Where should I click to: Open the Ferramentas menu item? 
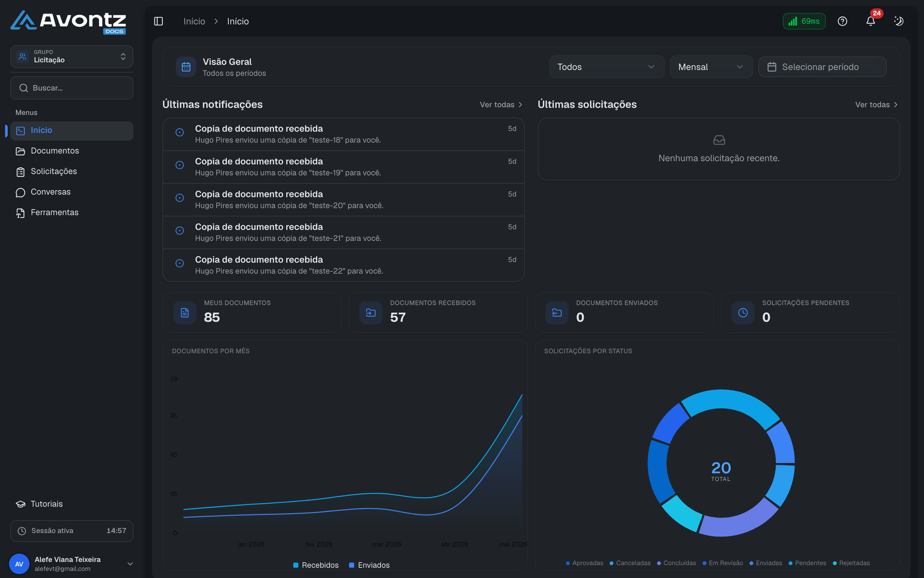point(72,213)
